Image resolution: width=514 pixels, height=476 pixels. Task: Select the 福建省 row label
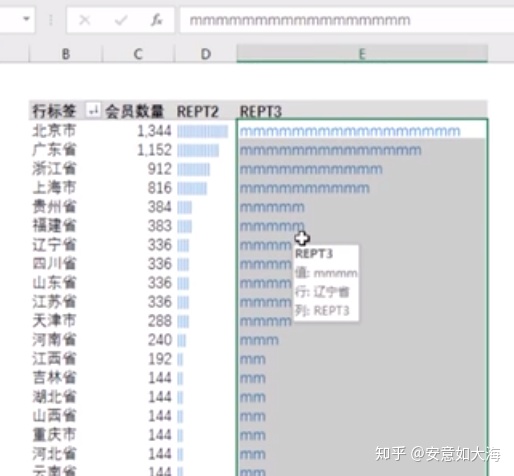pyautogui.click(x=54, y=225)
